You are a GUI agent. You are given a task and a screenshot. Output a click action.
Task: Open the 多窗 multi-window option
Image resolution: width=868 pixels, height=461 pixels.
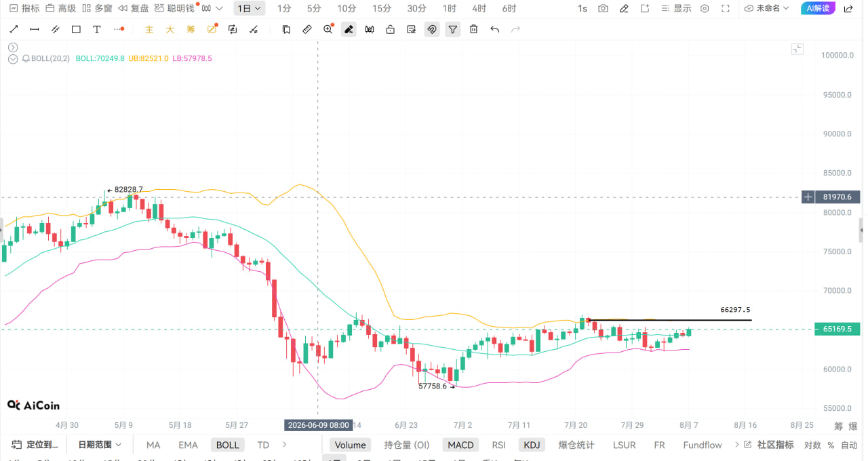click(x=97, y=8)
